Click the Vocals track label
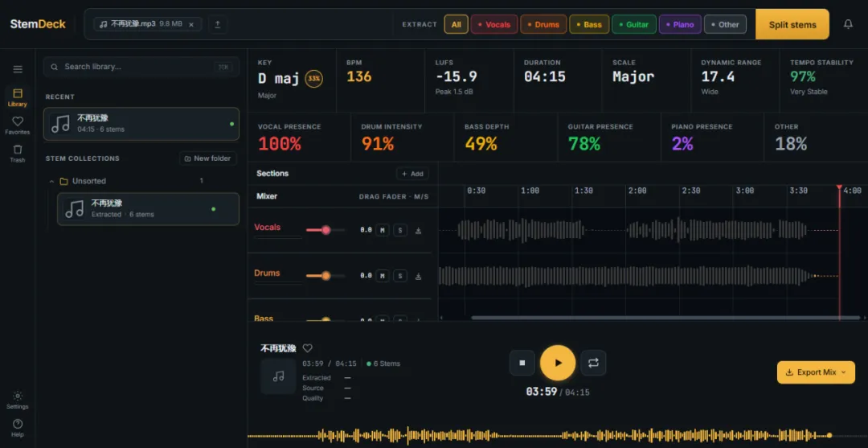 pyautogui.click(x=268, y=227)
